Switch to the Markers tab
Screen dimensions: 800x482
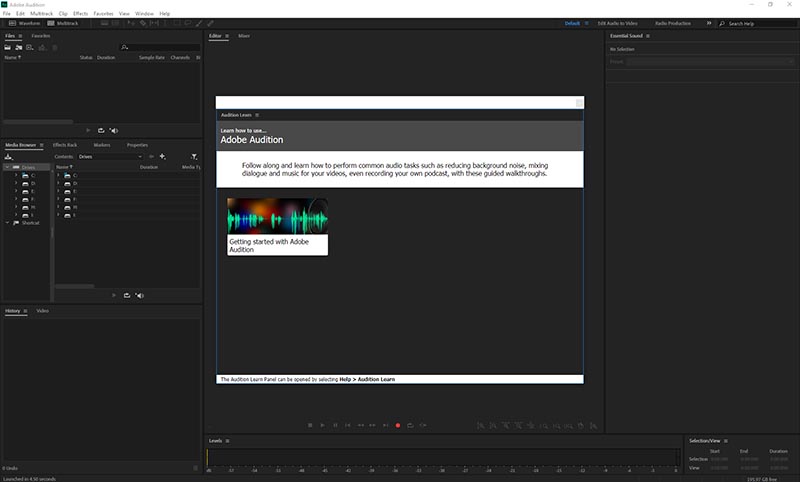pos(102,145)
